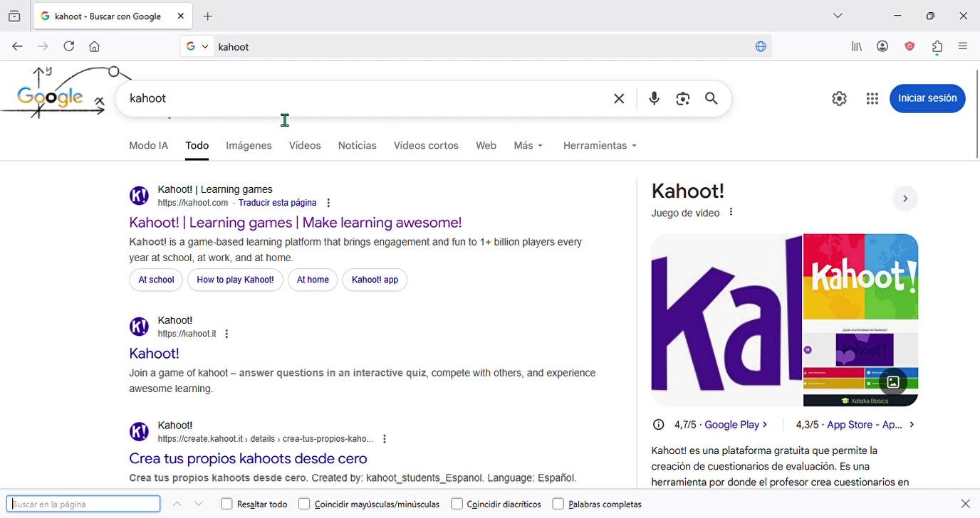The width and height of the screenshot is (980, 518).
Task: Open the Firefox account icon
Action: pos(882,46)
